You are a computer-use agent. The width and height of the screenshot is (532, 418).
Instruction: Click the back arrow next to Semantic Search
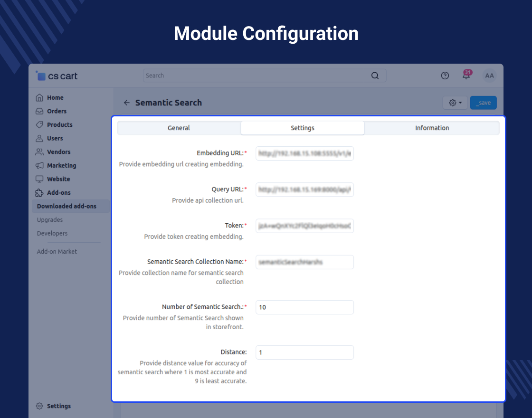click(126, 103)
